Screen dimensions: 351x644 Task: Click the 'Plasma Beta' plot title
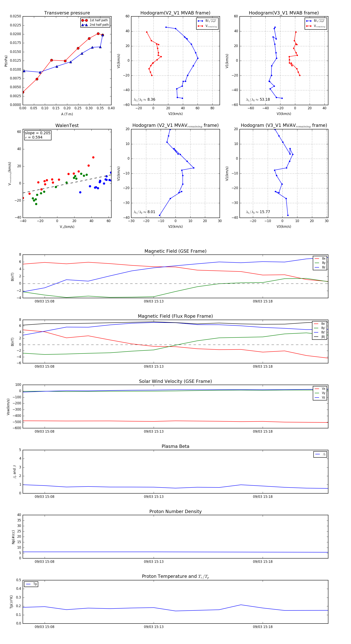point(175,446)
